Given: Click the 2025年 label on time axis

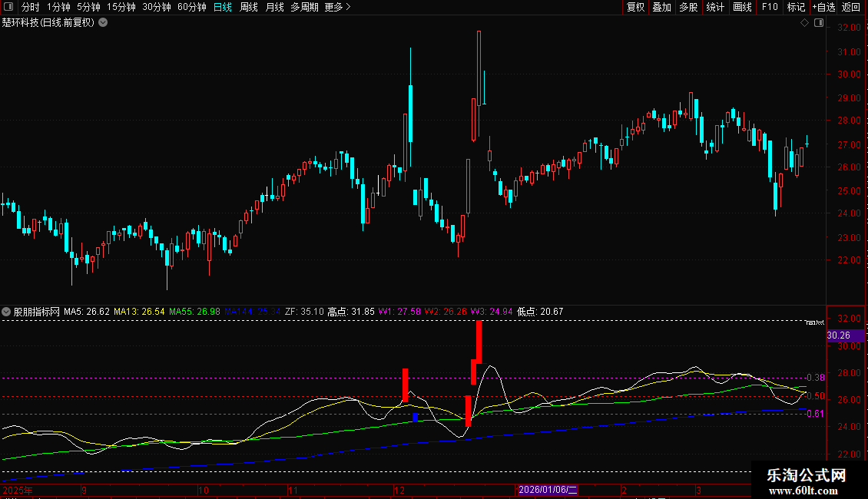Looking at the screenshot, I should point(18,490).
